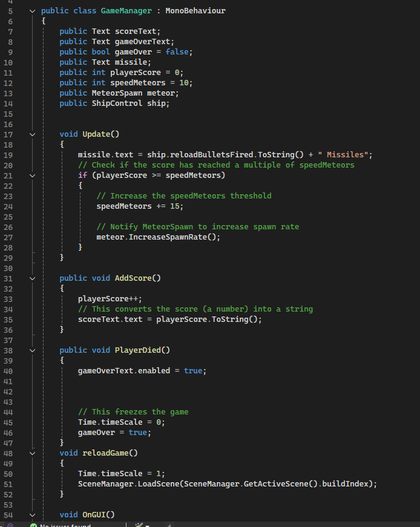The image size is (420, 527).
Task: Click "playerScore" in the line 11 declaration
Action: pos(136,73)
